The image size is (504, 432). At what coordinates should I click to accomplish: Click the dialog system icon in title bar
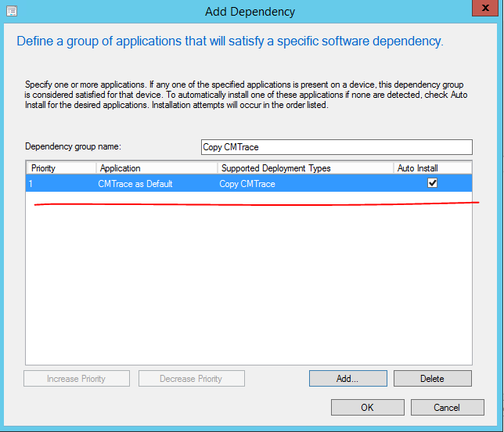(10, 11)
